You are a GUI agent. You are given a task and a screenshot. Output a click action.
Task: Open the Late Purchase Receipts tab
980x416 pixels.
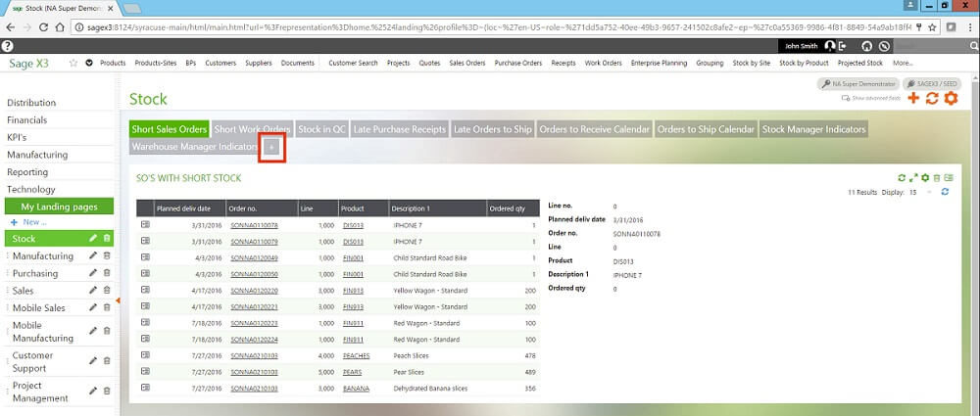pyautogui.click(x=398, y=129)
